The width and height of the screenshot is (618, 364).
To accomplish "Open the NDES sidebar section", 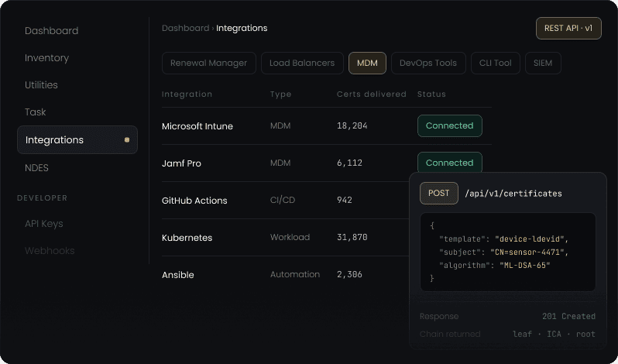I will 36,168.
